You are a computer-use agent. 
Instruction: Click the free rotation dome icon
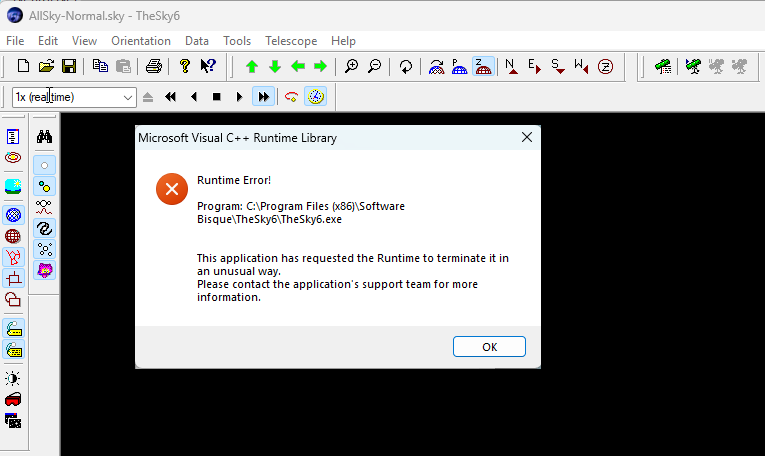click(x=436, y=66)
